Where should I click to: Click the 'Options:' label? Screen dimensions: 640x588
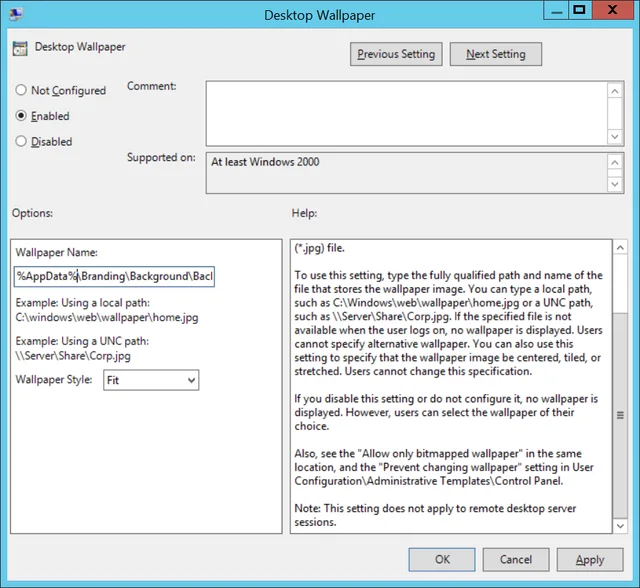32,213
